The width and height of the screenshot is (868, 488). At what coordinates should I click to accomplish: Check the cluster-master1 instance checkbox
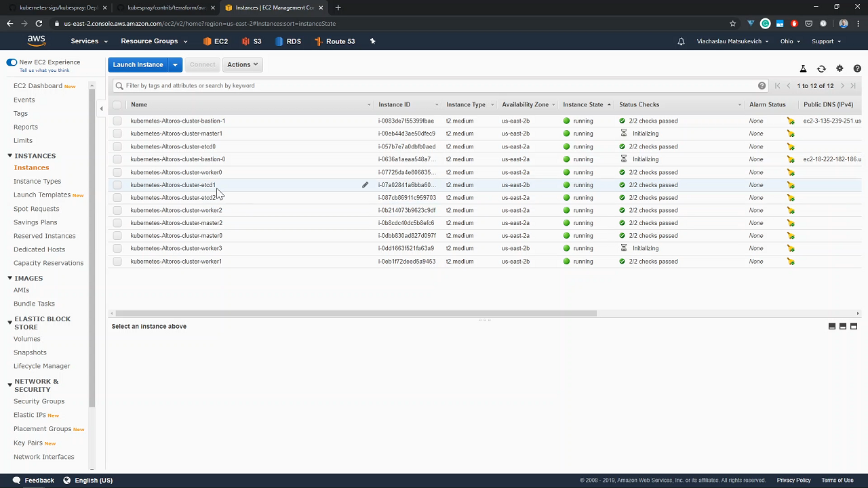117,134
